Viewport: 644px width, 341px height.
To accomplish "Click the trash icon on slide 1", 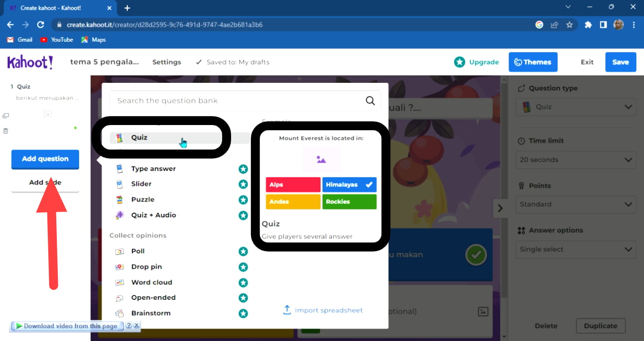I will point(6,131).
